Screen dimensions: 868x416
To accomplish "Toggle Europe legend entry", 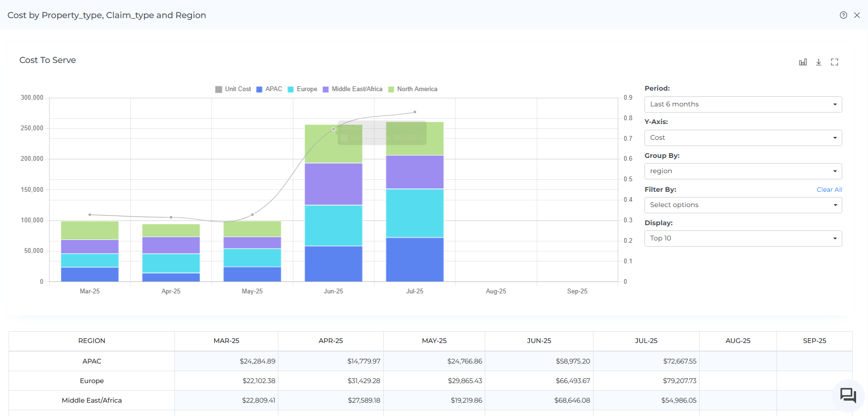I will pyautogui.click(x=302, y=89).
